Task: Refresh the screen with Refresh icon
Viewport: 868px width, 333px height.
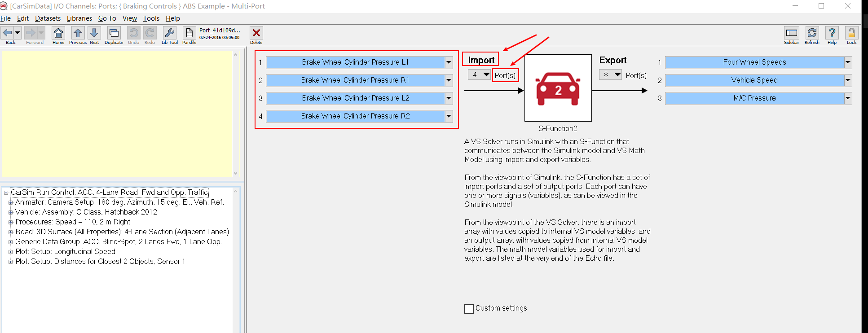Action: point(812,33)
